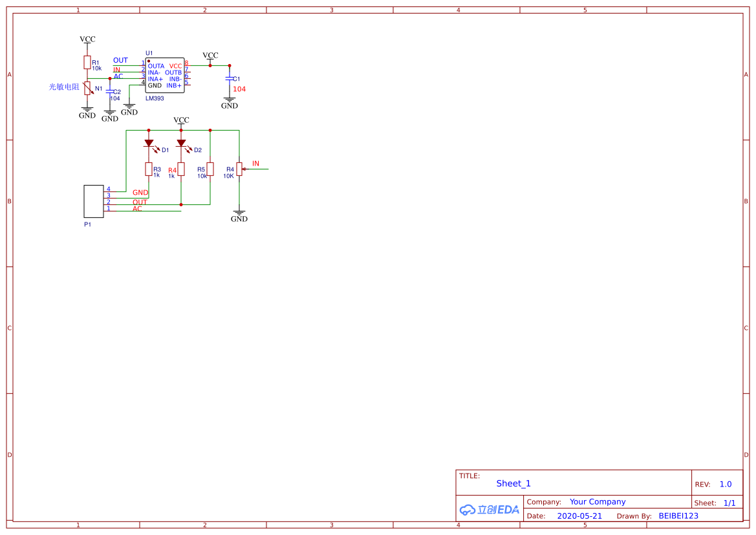Click capacitor C2 next to photoresistor
This screenshot has width=756, height=535.
pos(110,92)
